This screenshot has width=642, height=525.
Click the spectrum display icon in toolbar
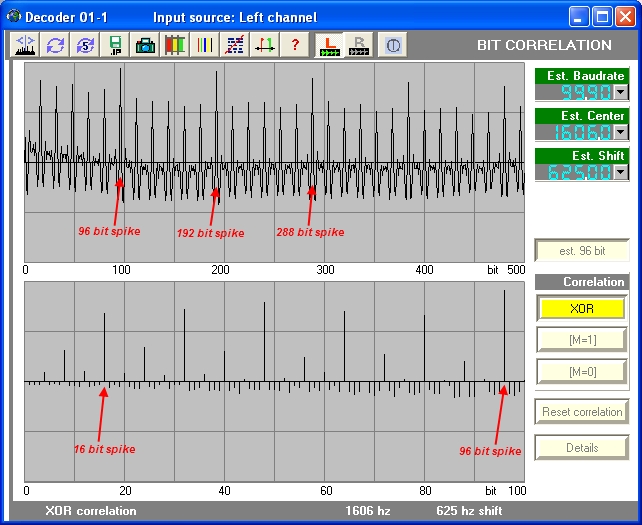click(25, 45)
